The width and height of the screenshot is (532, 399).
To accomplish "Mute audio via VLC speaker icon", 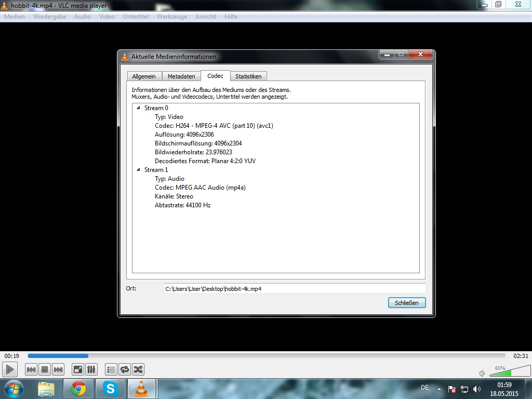I will [x=482, y=373].
